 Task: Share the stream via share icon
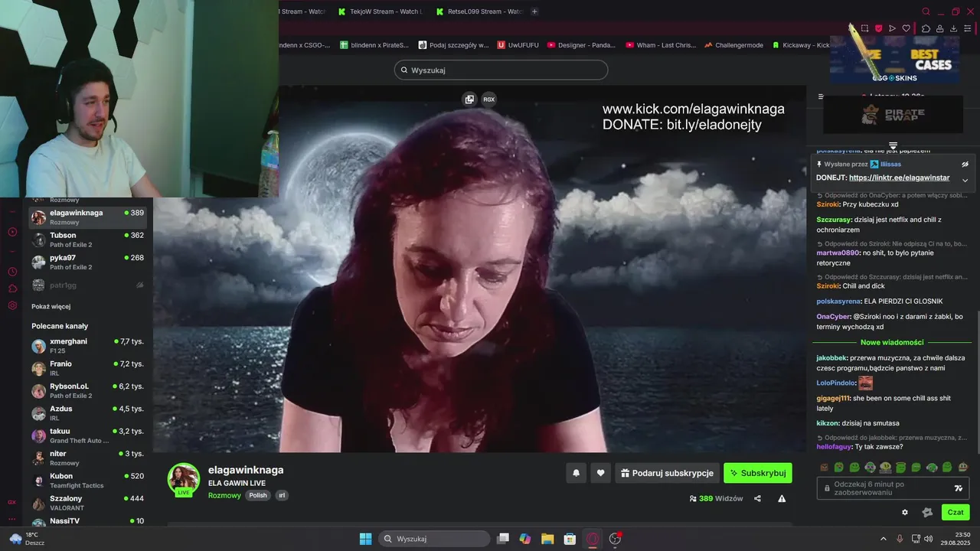(x=757, y=498)
